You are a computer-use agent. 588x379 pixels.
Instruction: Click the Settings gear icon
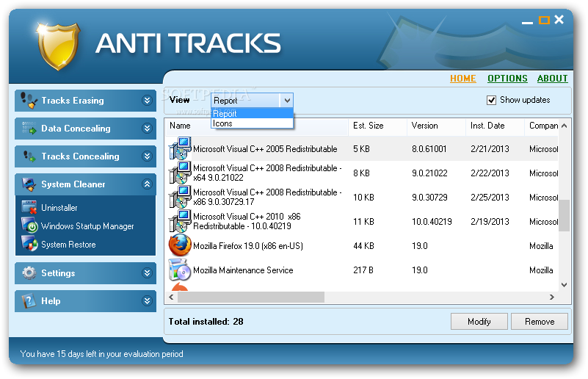pos(29,272)
